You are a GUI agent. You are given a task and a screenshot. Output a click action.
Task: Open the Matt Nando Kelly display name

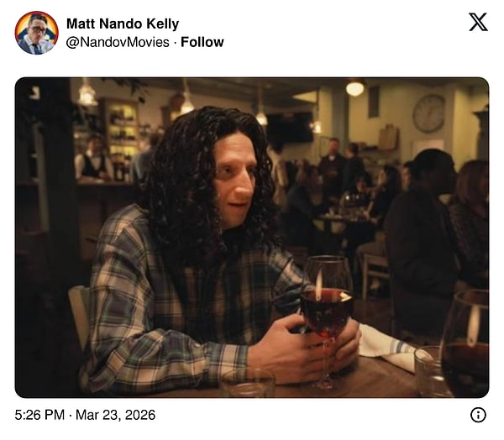tap(123, 24)
